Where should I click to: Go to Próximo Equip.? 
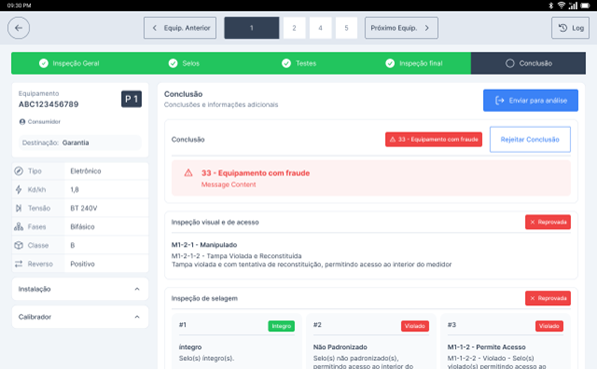[401, 28]
